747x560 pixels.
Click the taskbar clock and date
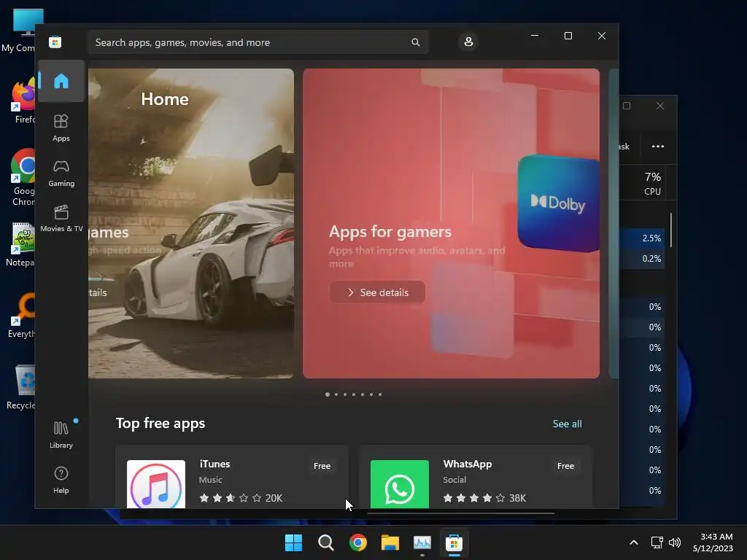713,542
